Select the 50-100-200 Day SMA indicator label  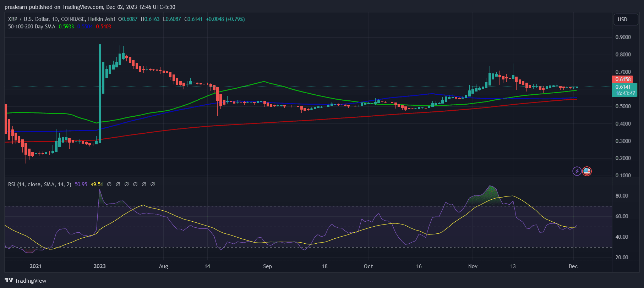[32, 27]
